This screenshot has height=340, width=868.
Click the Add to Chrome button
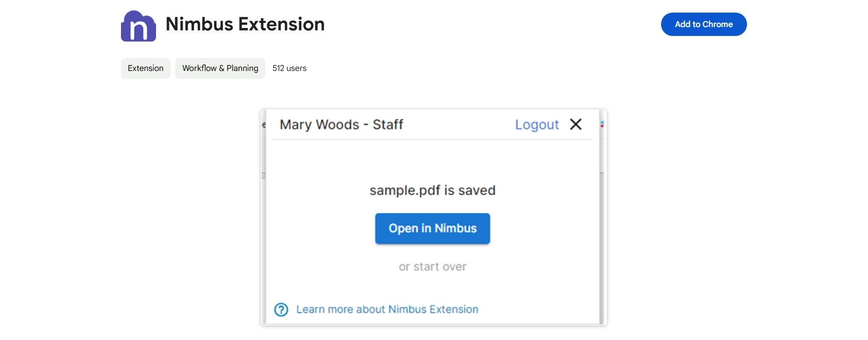tap(704, 24)
